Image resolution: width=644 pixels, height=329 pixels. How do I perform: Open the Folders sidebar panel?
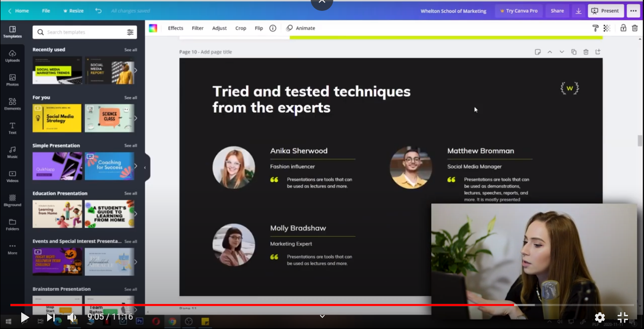[12, 224]
